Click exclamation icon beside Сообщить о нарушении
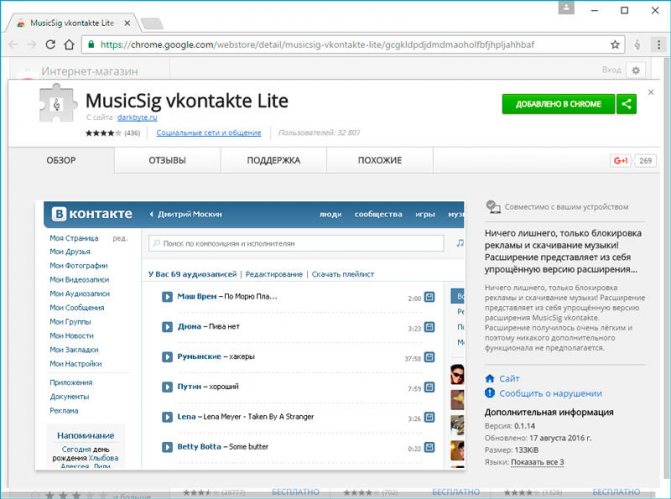This screenshot has height=499, width=671. 490,393
